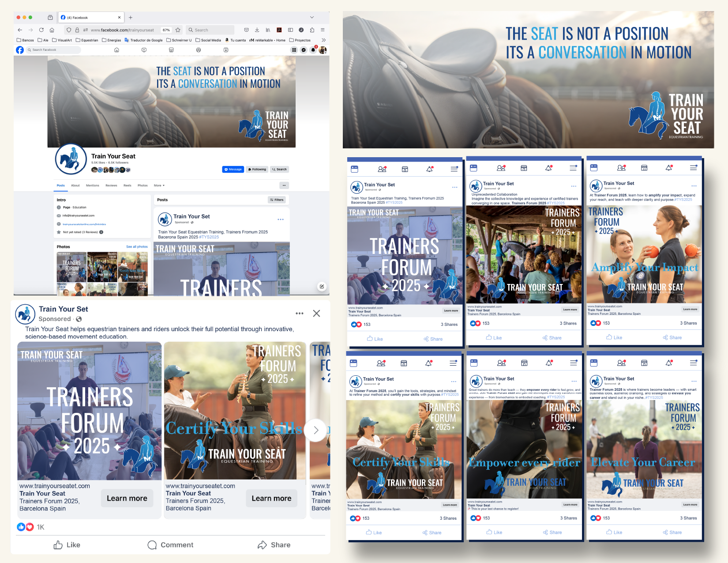The width and height of the screenshot is (728, 563).
Task: Open Facebook Video icon in top navigation
Action: (144, 50)
